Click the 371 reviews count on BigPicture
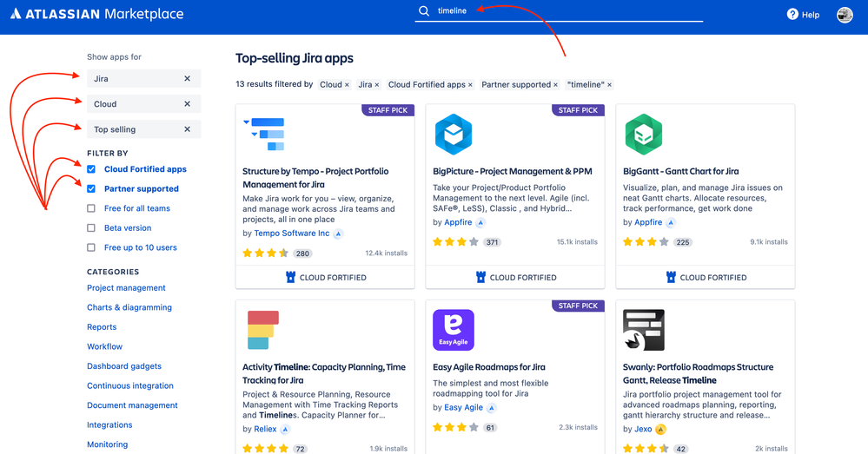Image resolution: width=868 pixels, height=454 pixels. (492, 242)
